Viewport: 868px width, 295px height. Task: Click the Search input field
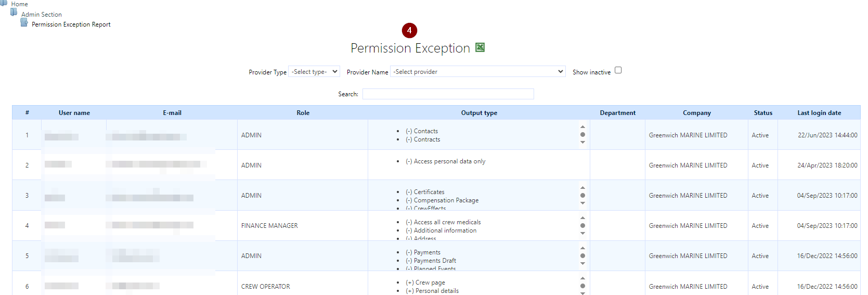(448, 94)
